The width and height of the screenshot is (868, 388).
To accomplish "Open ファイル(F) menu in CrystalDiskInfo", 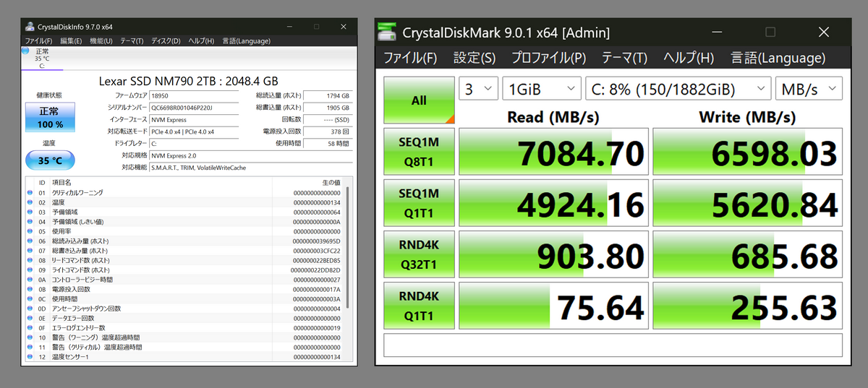I will [38, 40].
